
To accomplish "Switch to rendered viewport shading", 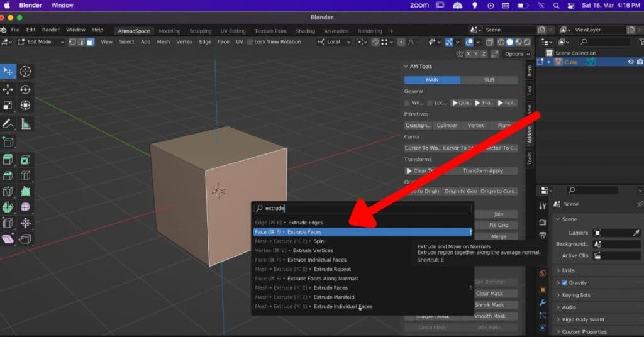I will pos(527,42).
